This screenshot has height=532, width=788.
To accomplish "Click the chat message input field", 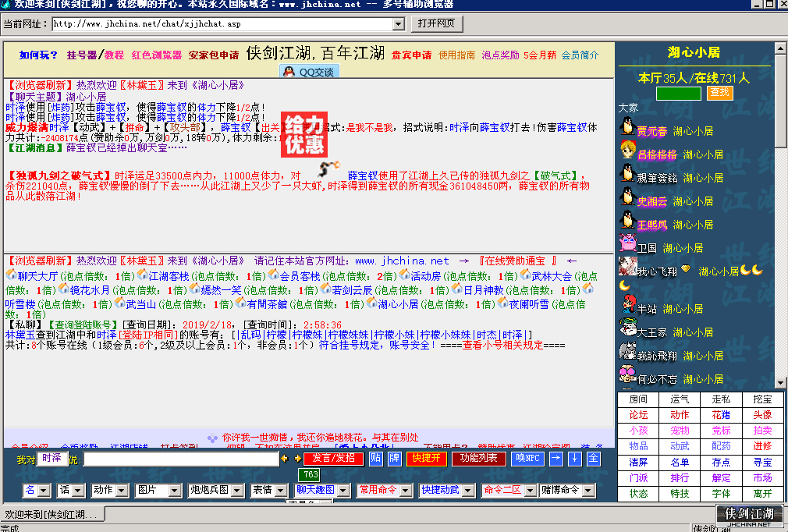I will [x=181, y=459].
